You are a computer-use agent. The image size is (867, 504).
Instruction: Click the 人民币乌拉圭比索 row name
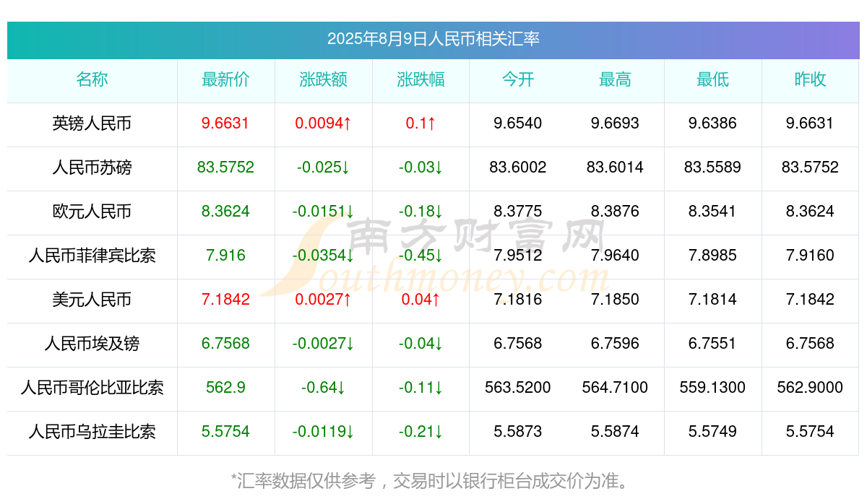[x=92, y=432]
